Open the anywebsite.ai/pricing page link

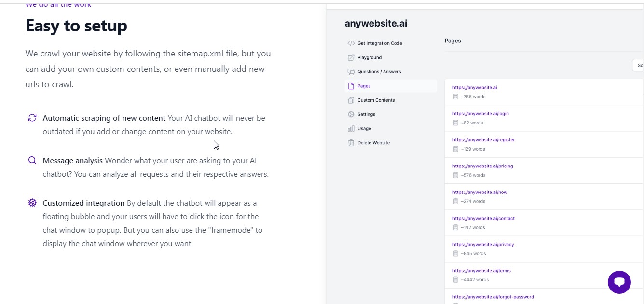pos(482,166)
